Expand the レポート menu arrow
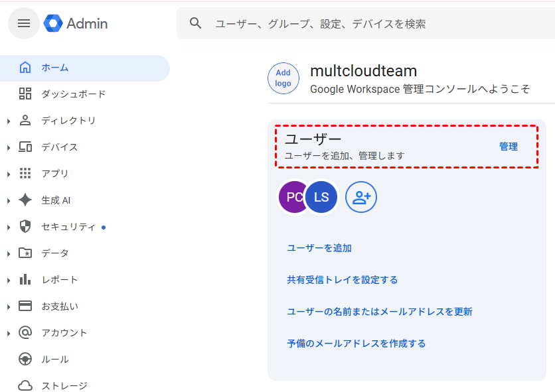Viewport: 555px width, 392px height. pos(9,280)
